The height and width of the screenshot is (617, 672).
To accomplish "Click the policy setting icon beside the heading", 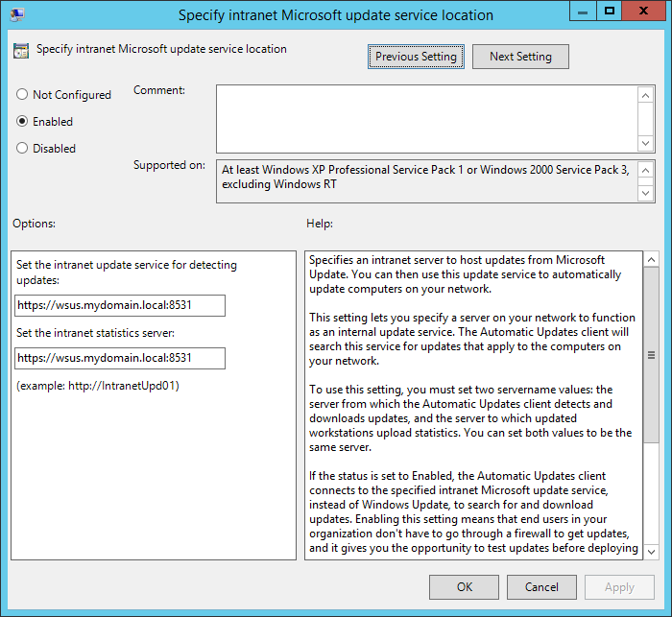I will coord(21,51).
